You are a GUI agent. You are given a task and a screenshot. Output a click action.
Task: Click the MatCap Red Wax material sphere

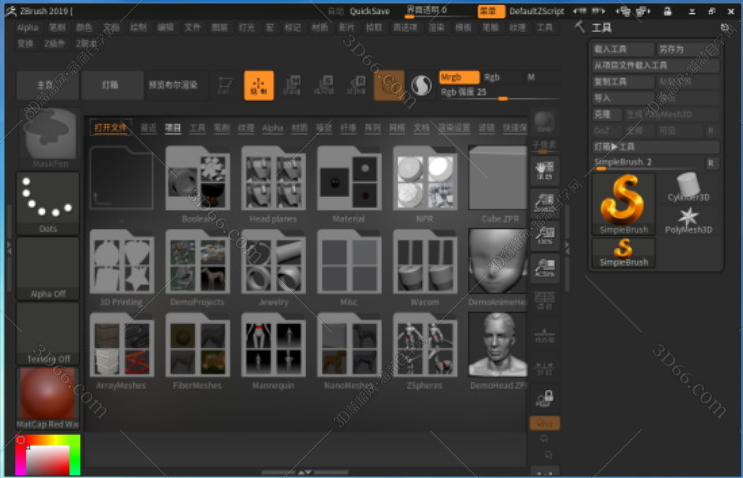(x=47, y=395)
